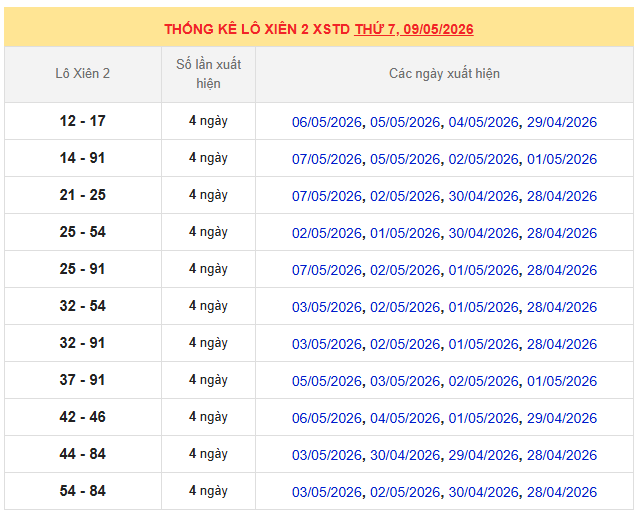Select the pair cell 42 - 46
638x519 pixels.
pos(83,417)
